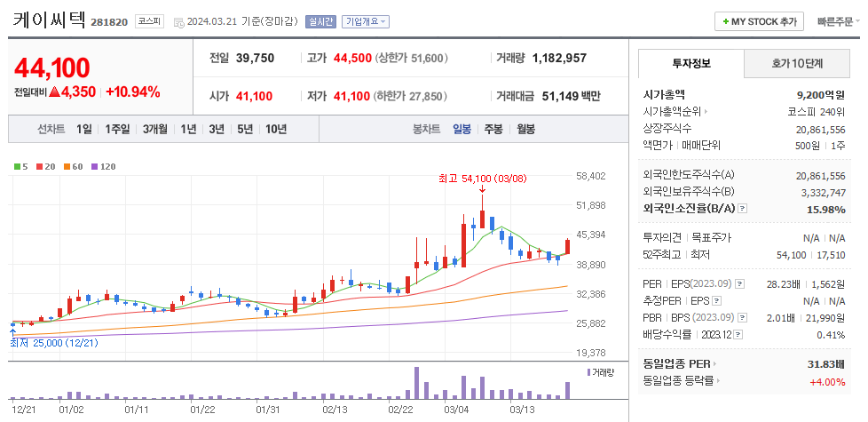This screenshot has width=868, height=422.
Task: Switch to the 투자정보 tab
Action: (x=691, y=63)
